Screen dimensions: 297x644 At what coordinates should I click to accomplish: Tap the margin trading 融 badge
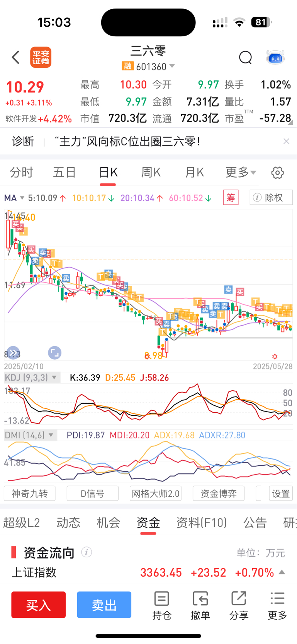point(127,66)
